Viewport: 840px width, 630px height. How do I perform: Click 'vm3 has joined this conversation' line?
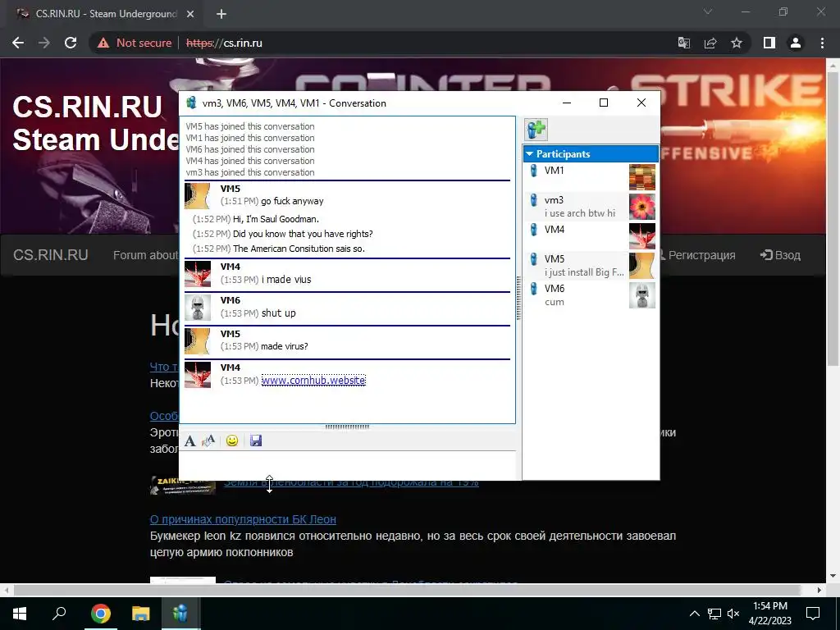(250, 172)
